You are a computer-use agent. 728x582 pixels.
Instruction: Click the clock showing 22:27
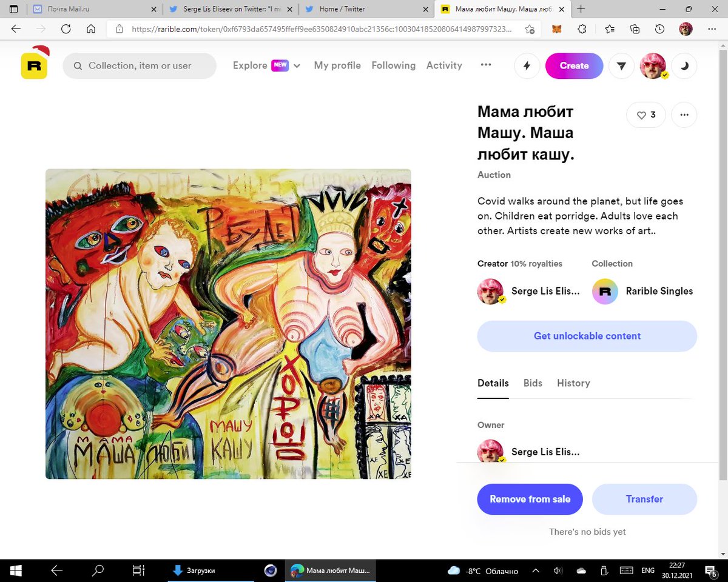click(678, 570)
